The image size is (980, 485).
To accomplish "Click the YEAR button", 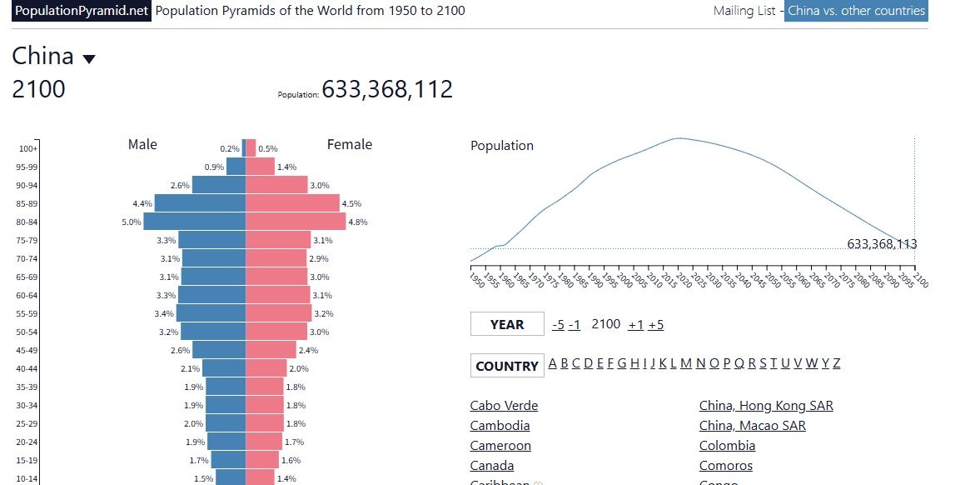I will tap(507, 324).
